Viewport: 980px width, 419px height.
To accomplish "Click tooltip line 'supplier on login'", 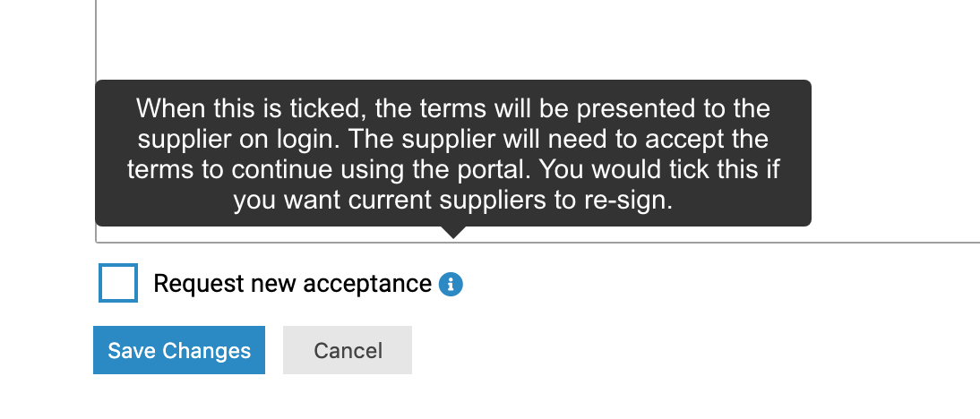I will (453, 139).
